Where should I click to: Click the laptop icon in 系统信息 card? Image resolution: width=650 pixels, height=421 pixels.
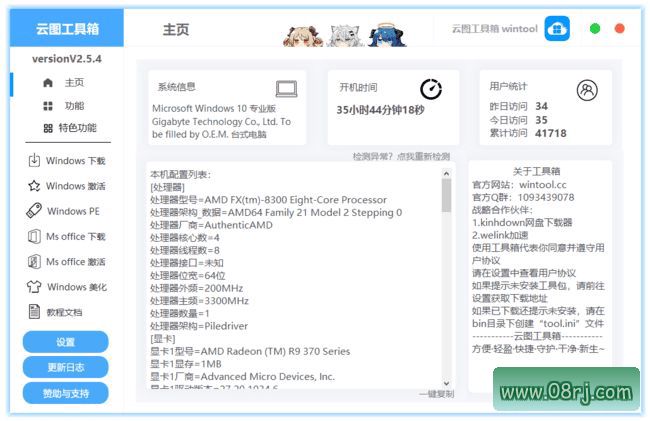pyautogui.click(x=286, y=89)
